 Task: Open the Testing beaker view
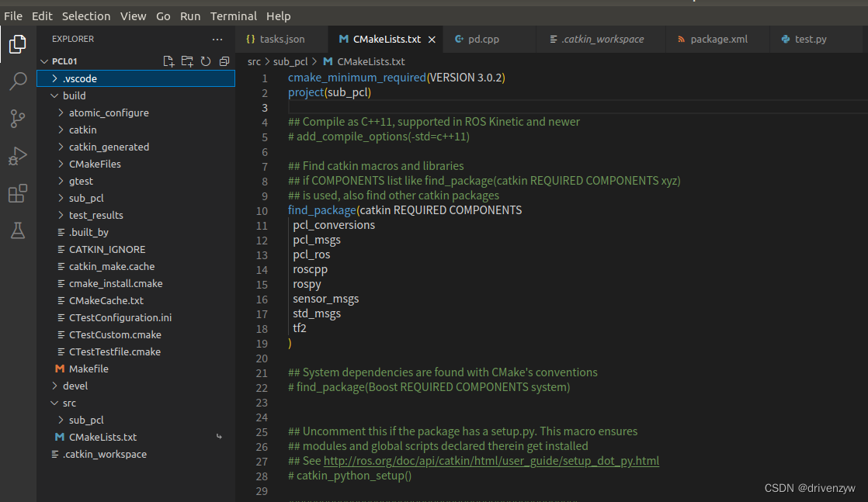18,230
